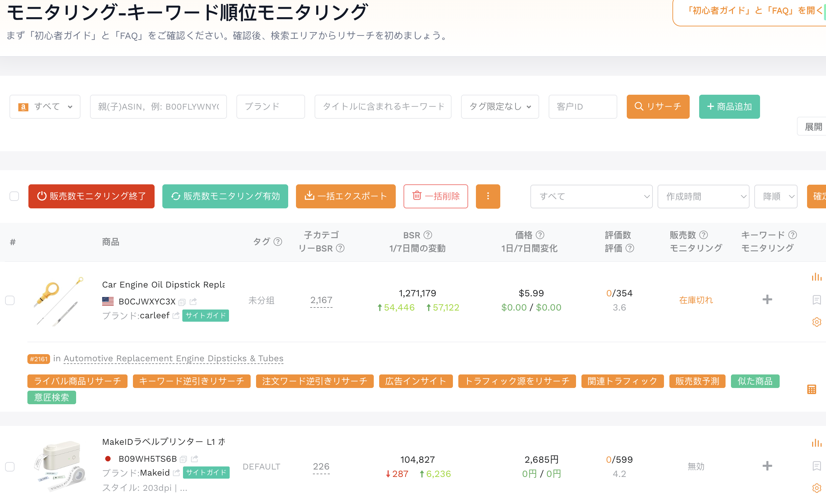Image resolution: width=826 pixels, height=504 pixels.
Task: Open external link icon beside B0CJWXYC3X
Action: click(193, 301)
